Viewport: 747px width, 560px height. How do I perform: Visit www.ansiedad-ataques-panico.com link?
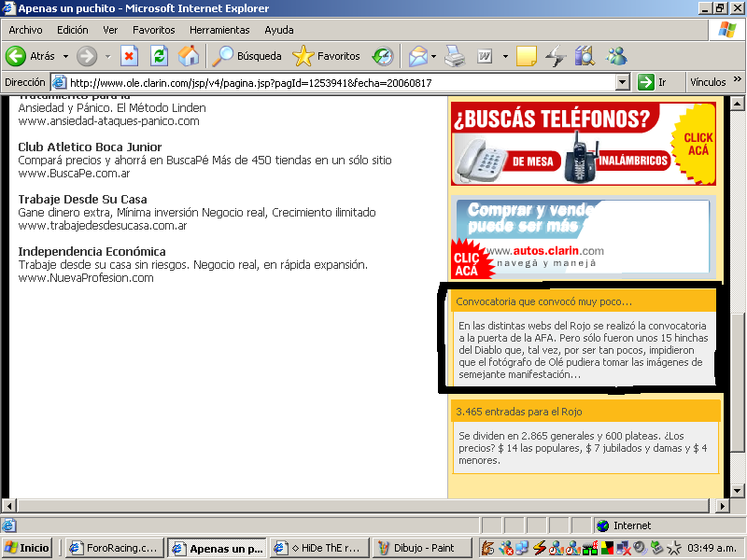coord(108,121)
